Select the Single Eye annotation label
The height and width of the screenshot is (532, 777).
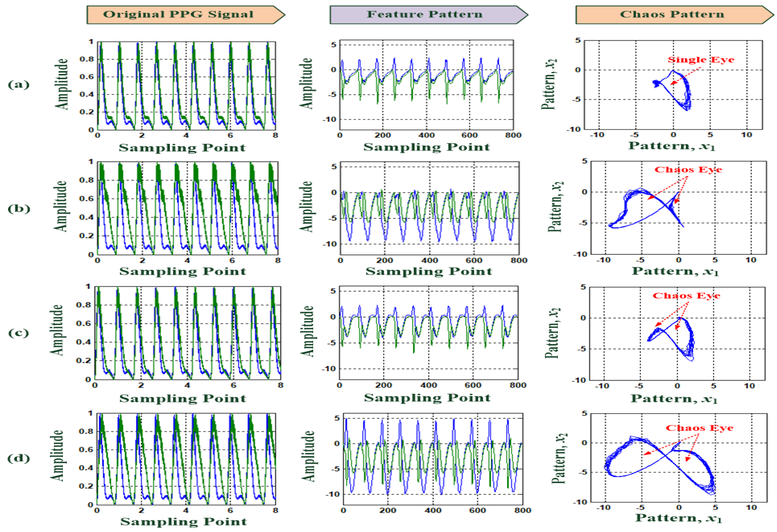pos(701,60)
